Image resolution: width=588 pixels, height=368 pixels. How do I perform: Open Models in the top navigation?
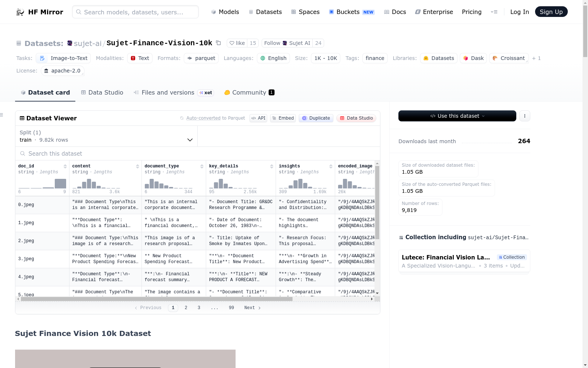(225, 12)
